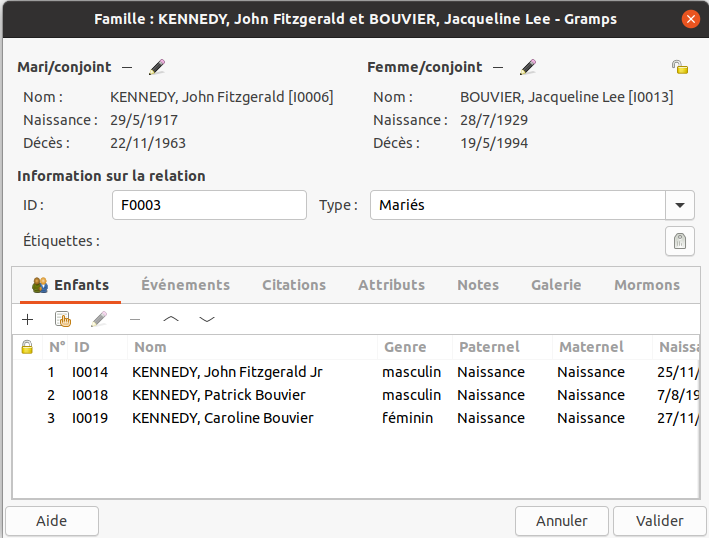The image size is (709, 538).
Task: Click féminin genre cell
Action: click(407, 418)
